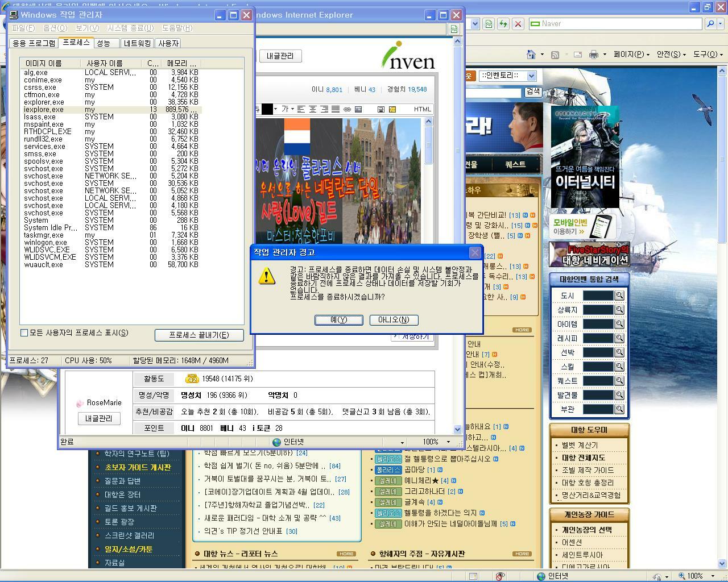Click the magnifier icon next to 도시
The image size is (728, 582).
(x=619, y=296)
